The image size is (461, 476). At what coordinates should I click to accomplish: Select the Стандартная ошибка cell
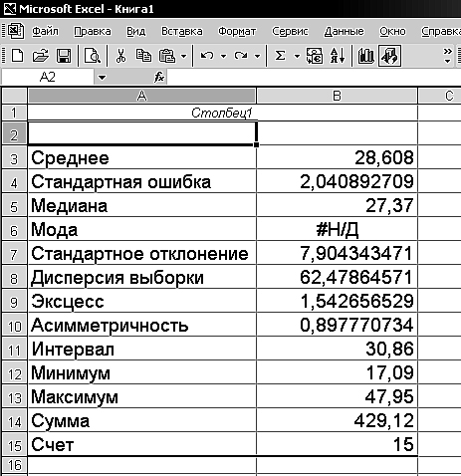coord(142,182)
